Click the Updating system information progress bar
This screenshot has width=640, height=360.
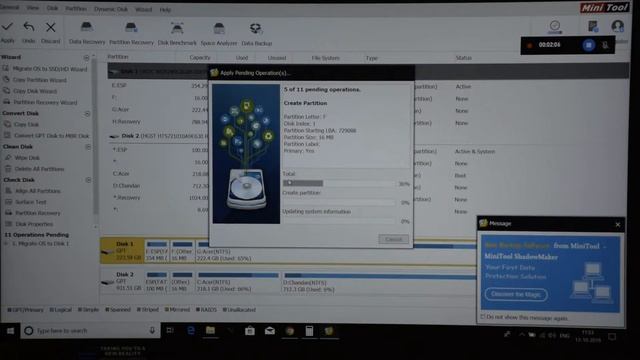(339, 221)
